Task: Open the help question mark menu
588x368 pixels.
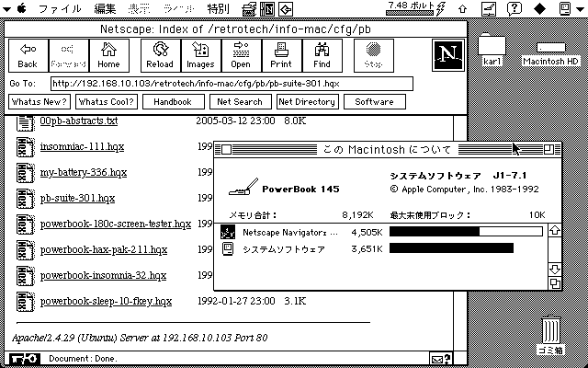Action: pos(514,8)
